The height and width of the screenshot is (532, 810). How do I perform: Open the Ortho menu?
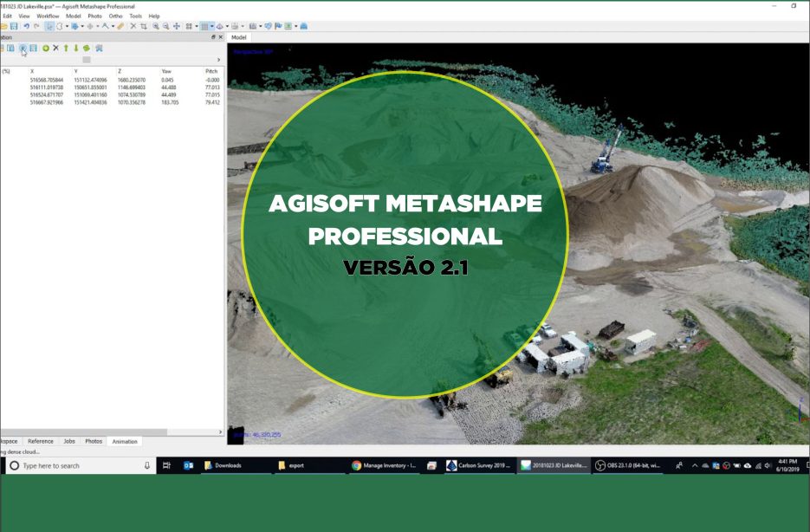[116, 16]
